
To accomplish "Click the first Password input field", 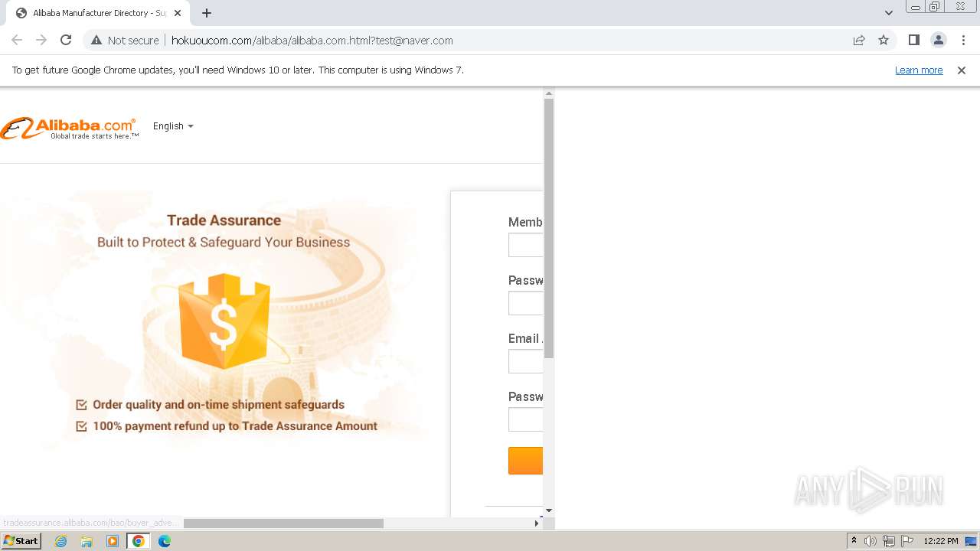I will pos(525,303).
